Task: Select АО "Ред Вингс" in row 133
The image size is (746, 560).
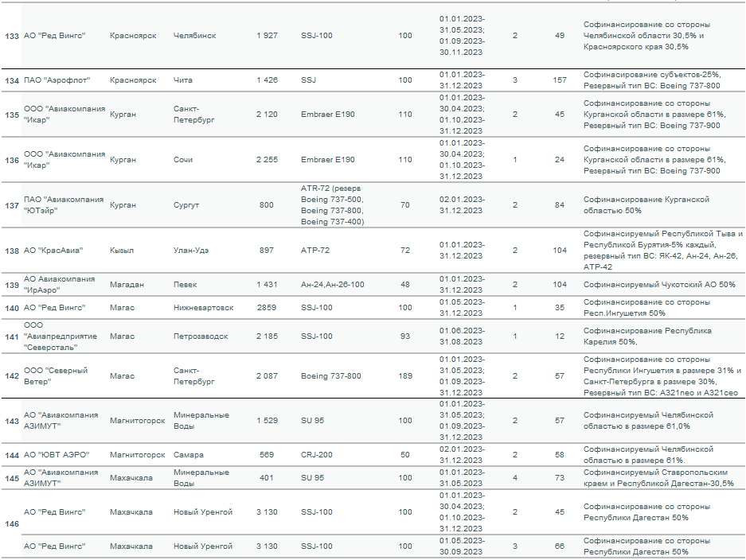Action: point(55,36)
